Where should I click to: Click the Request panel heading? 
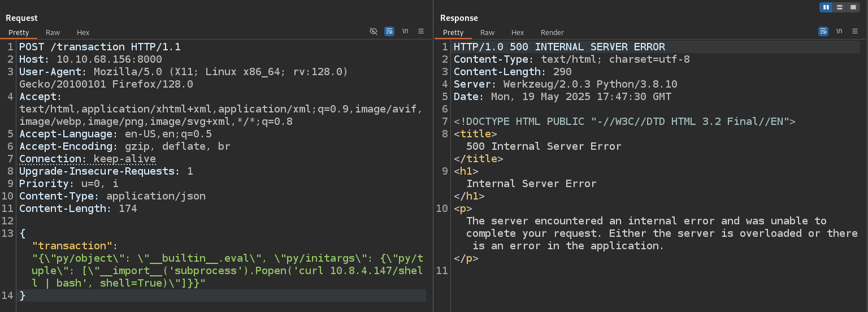coord(21,18)
